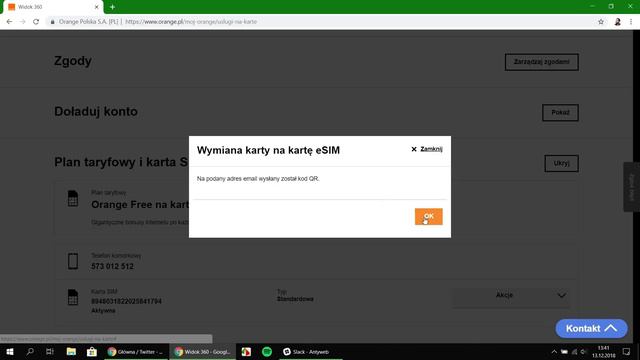Click the phone number 573 012 512

[x=112, y=266]
